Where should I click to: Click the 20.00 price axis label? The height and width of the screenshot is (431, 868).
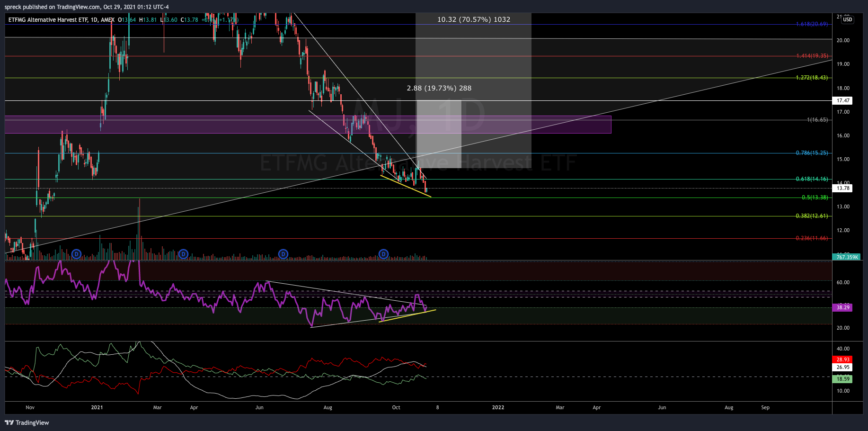[x=843, y=40]
